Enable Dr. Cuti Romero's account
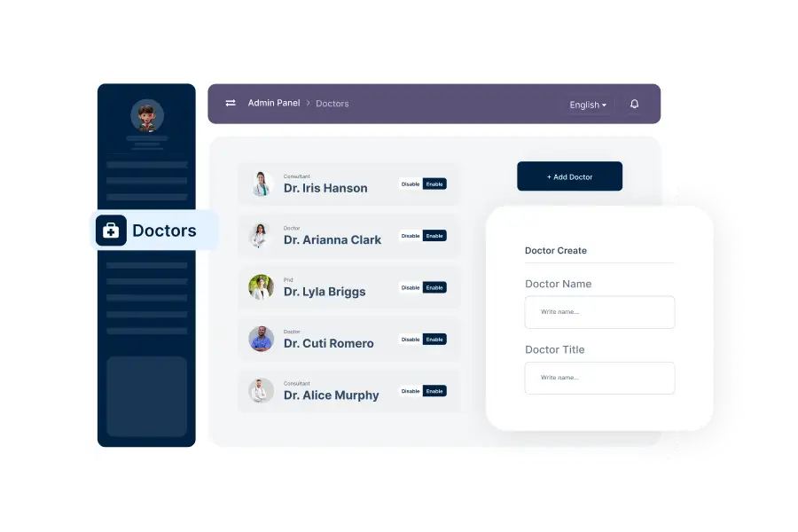 pos(434,340)
